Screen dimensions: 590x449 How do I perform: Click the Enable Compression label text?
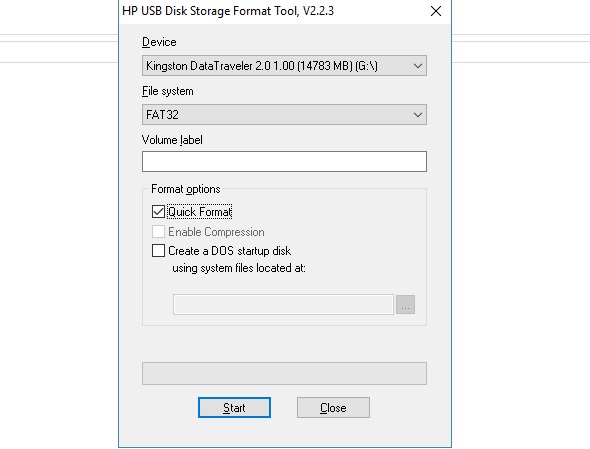click(x=216, y=232)
